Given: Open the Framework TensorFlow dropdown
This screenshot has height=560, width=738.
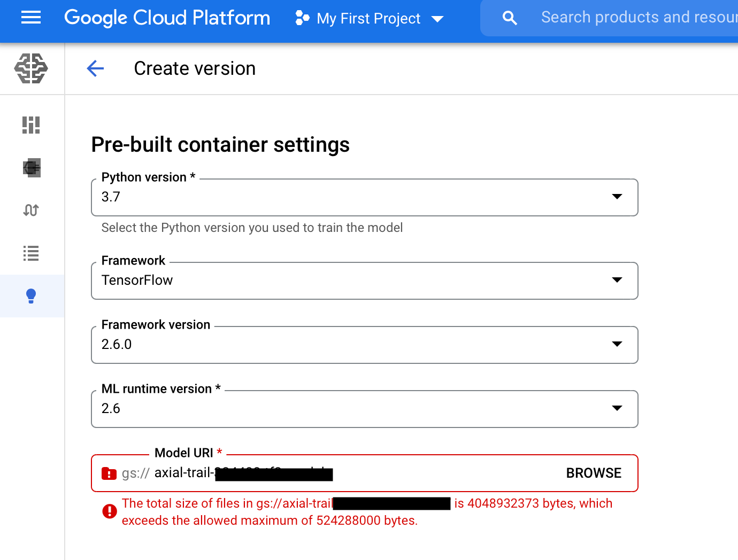Looking at the screenshot, I should tap(364, 281).
